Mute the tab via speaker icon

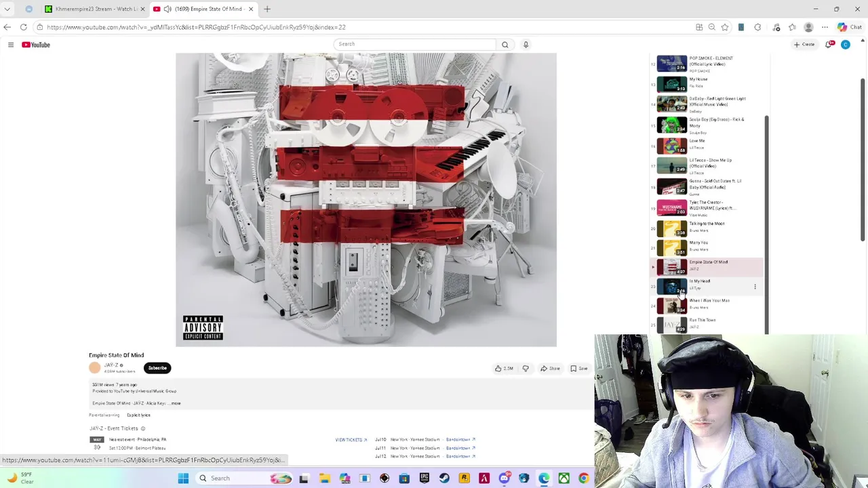167,9
